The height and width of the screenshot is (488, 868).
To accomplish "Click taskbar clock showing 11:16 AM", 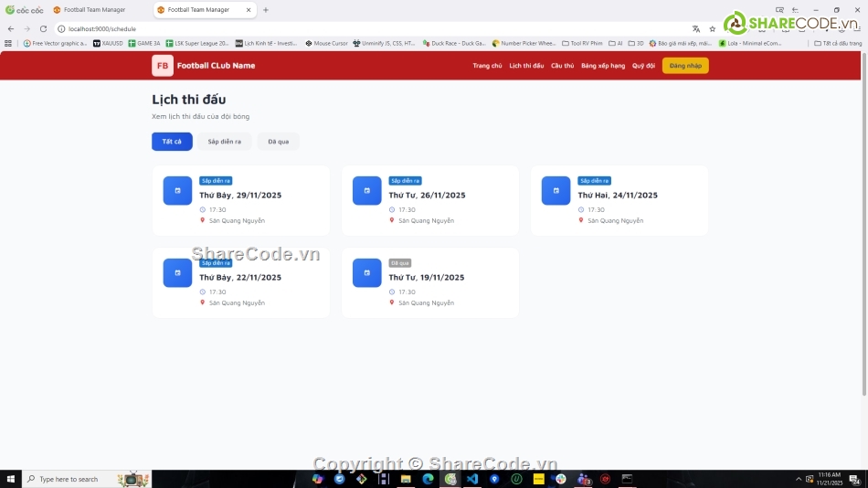I will pos(830,479).
